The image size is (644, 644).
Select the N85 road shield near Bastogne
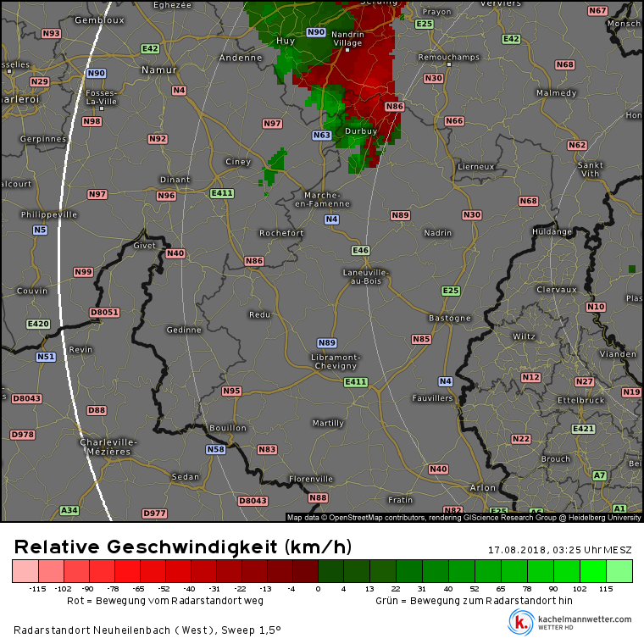coord(421,339)
